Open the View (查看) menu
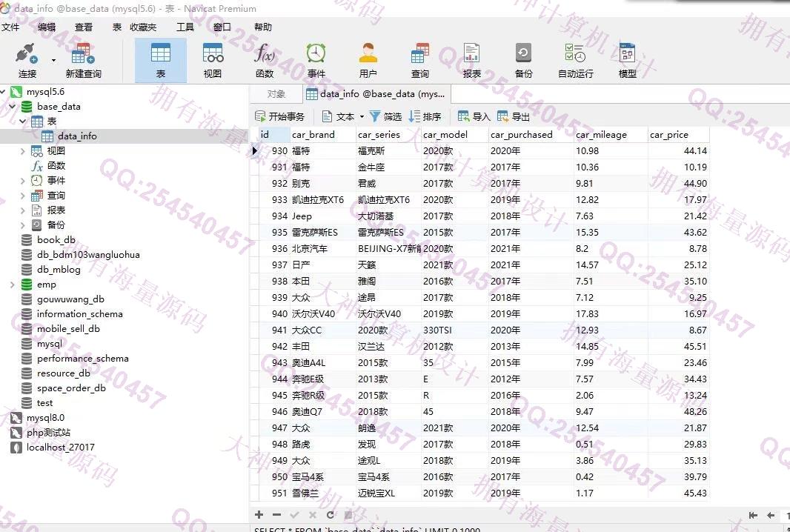The height and width of the screenshot is (532, 790). [84, 27]
